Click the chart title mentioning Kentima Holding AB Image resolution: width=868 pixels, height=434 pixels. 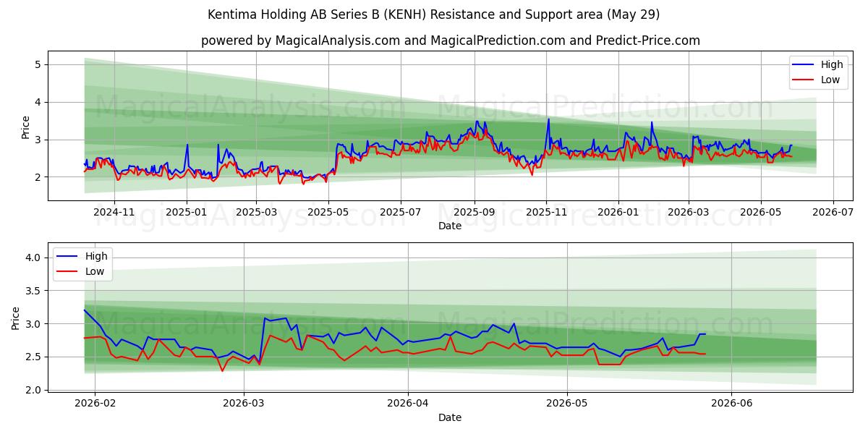433,14
